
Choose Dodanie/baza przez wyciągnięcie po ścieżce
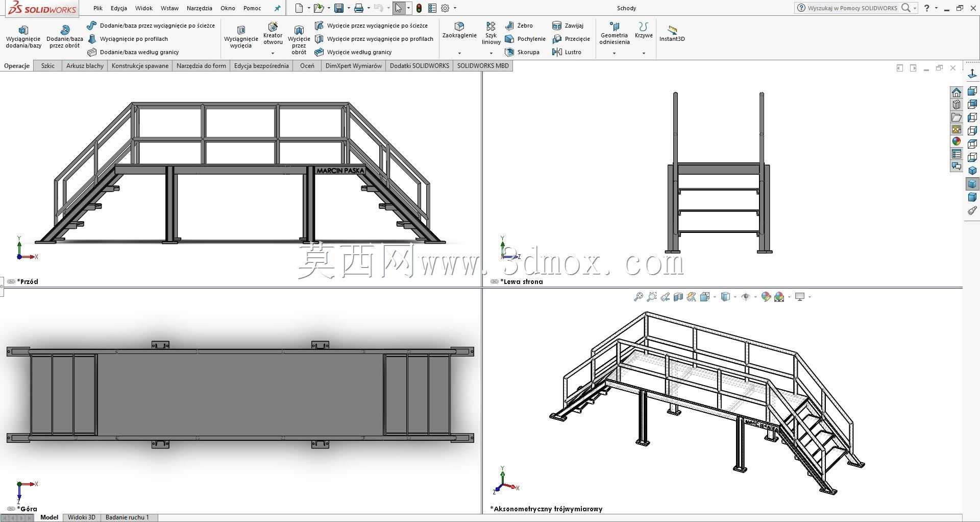tap(151, 26)
